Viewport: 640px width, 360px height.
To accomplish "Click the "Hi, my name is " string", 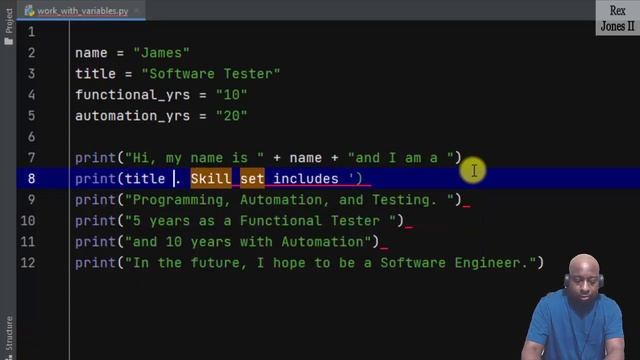I will tap(195, 158).
